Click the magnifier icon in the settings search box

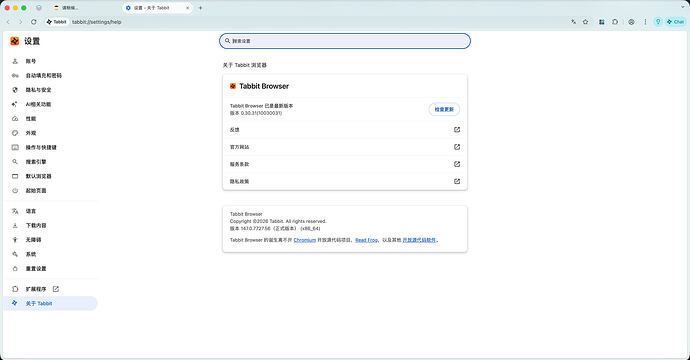pyautogui.click(x=228, y=41)
